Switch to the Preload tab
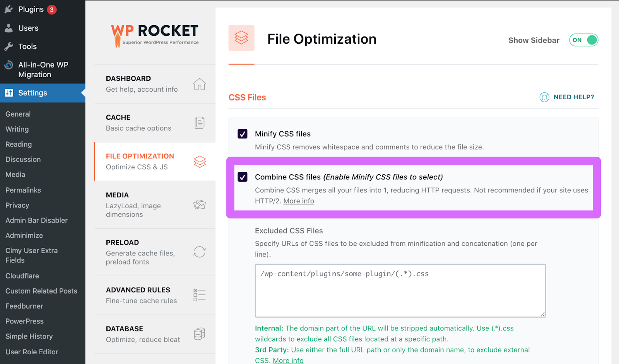This screenshot has width=619, height=364. point(155,252)
